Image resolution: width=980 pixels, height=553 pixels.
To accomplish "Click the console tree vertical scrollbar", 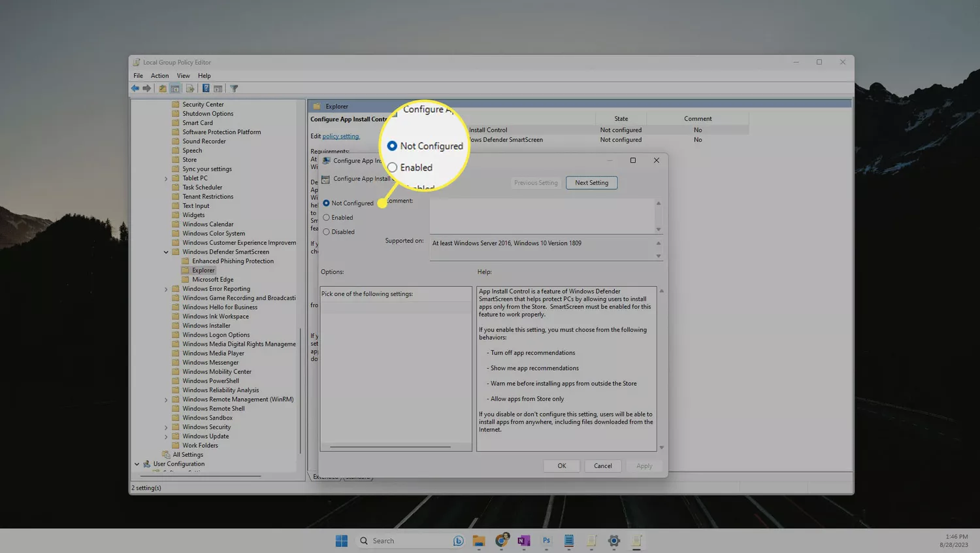I will pyautogui.click(x=301, y=390).
